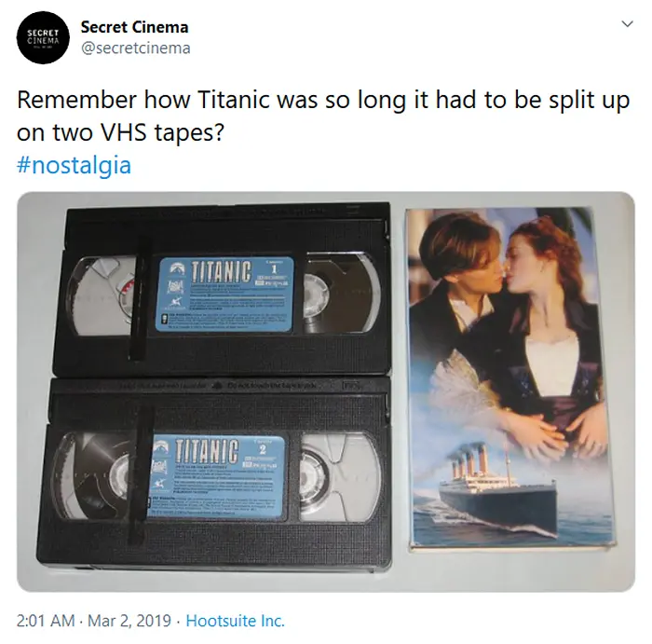The height and width of the screenshot is (644, 652).
Task: Click the Titanic VHS box cover in photo
Action: (510, 377)
